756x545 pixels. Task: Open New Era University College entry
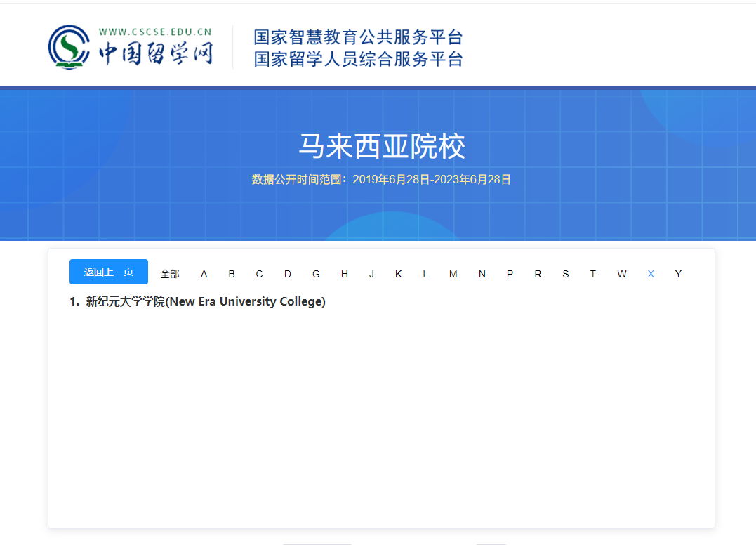click(205, 302)
